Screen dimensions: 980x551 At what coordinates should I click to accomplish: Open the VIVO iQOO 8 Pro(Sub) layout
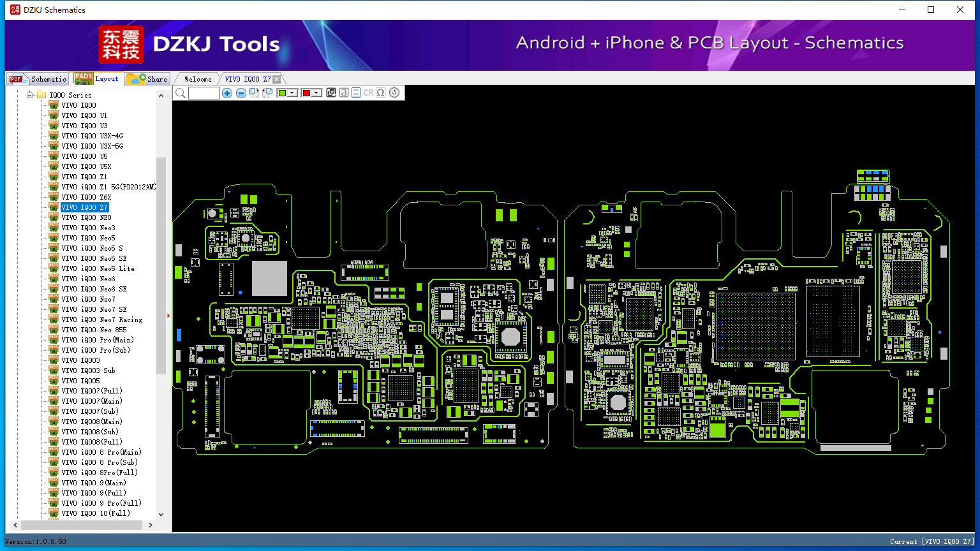click(x=100, y=462)
